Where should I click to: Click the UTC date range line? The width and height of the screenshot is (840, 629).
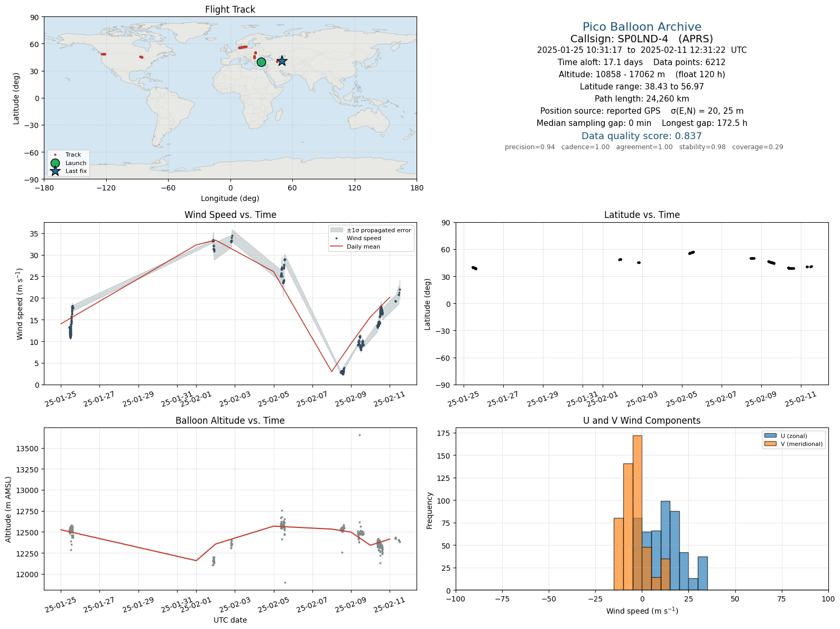(642, 50)
